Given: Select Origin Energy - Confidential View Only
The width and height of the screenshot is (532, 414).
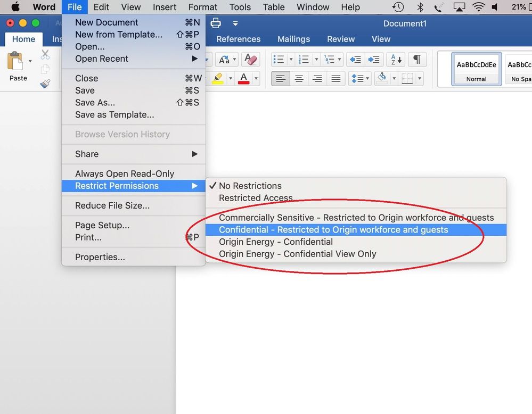Looking at the screenshot, I should pos(356,254).
